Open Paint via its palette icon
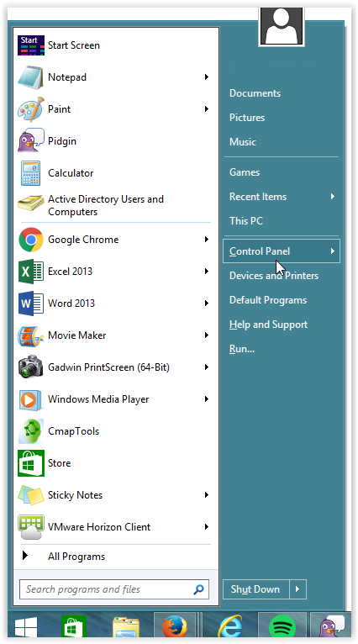The width and height of the screenshot is (358, 644). 31,109
